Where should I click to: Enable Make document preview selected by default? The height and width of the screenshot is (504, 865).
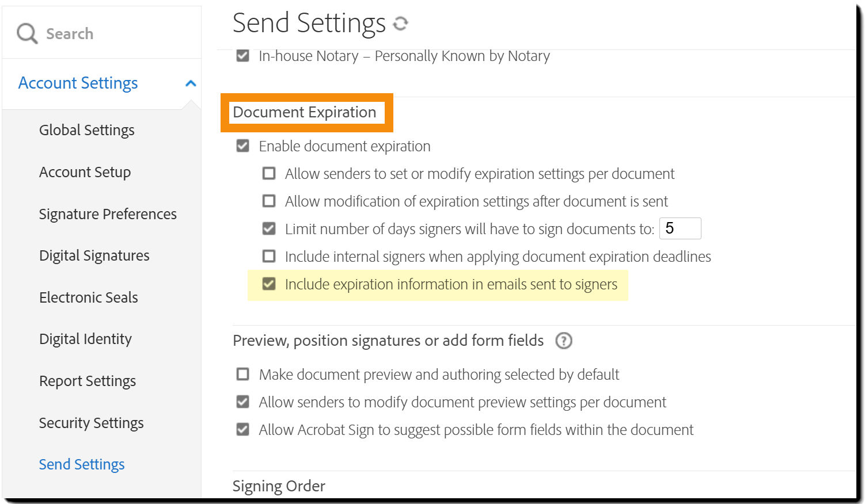click(x=242, y=374)
